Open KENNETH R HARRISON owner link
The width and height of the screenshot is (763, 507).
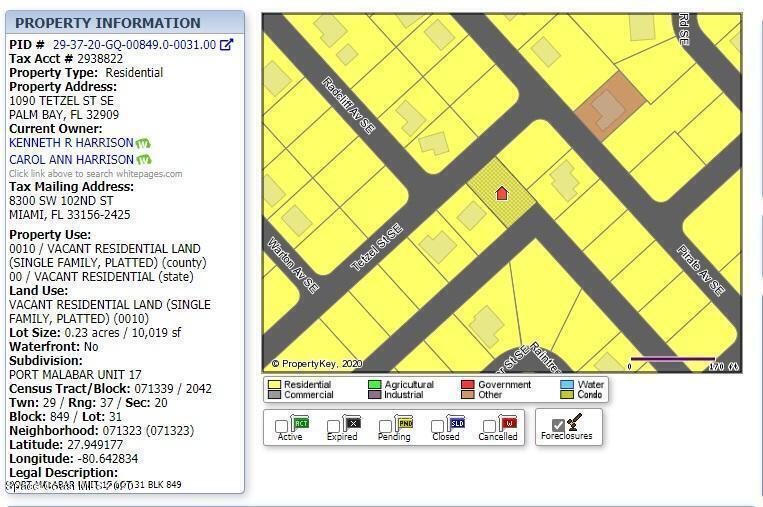tap(71, 143)
